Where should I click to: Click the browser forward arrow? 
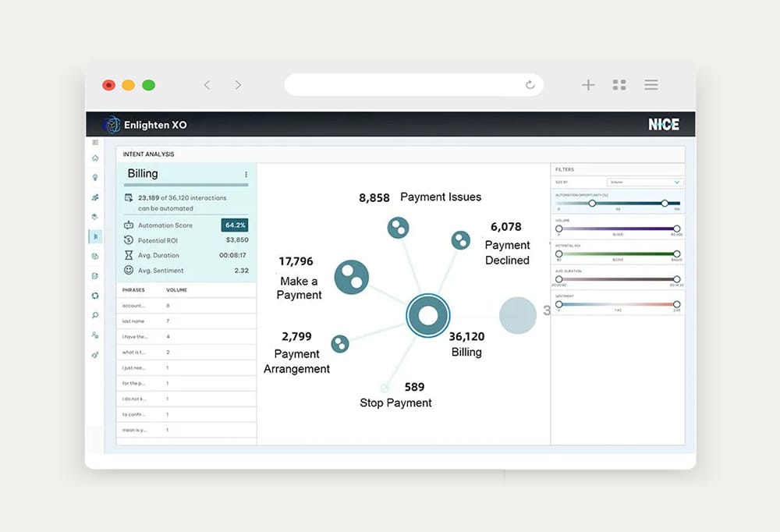coord(238,85)
